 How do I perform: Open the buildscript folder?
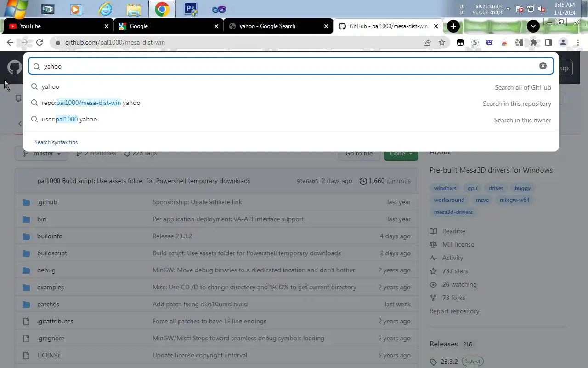(52, 253)
